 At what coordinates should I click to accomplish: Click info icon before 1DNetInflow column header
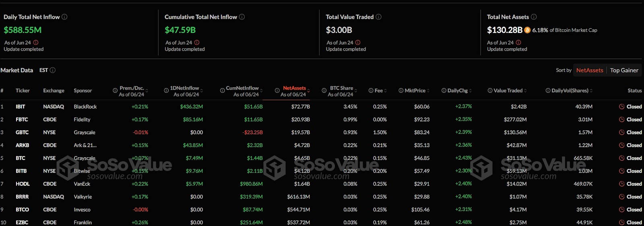(x=166, y=90)
